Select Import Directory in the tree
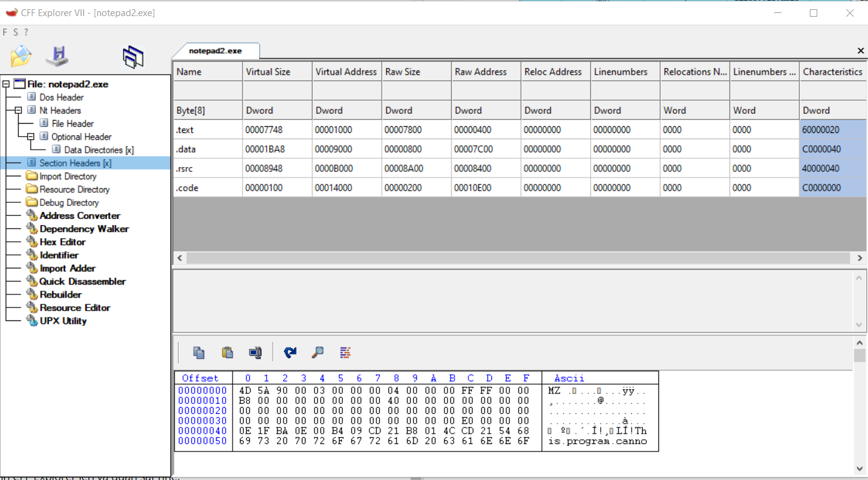The width and height of the screenshot is (868, 480). tap(67, 176)
